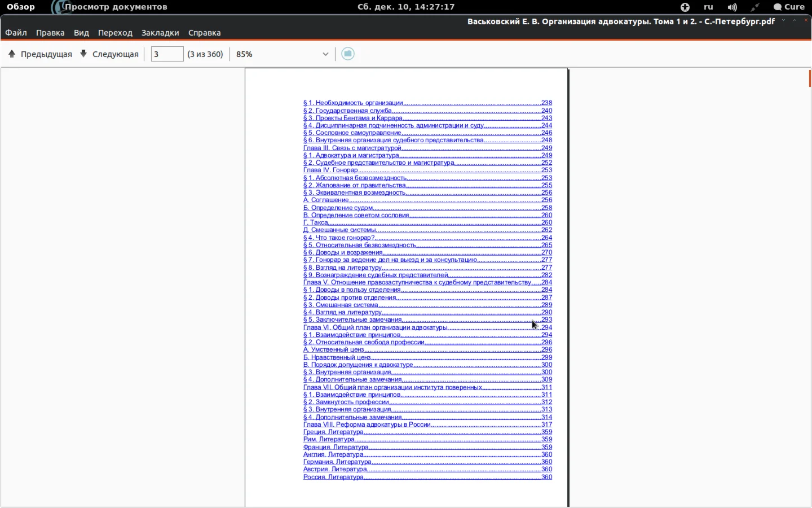
Task: Click the Следующая button label
Action: coord(116,54)
